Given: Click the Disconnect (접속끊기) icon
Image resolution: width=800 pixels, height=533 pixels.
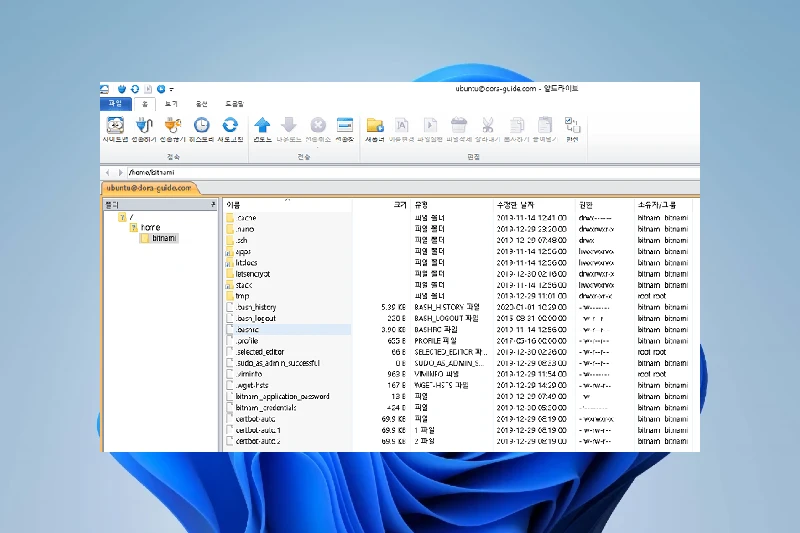Looking at the screenshot, I should point(172,129).
